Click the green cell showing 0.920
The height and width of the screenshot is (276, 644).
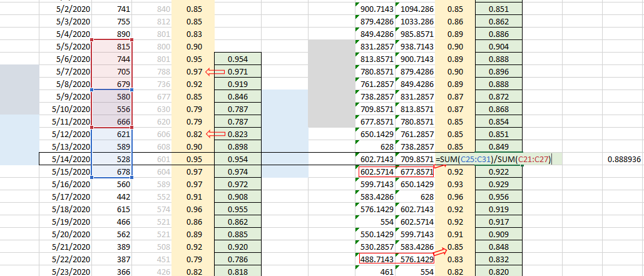[237, 247]
